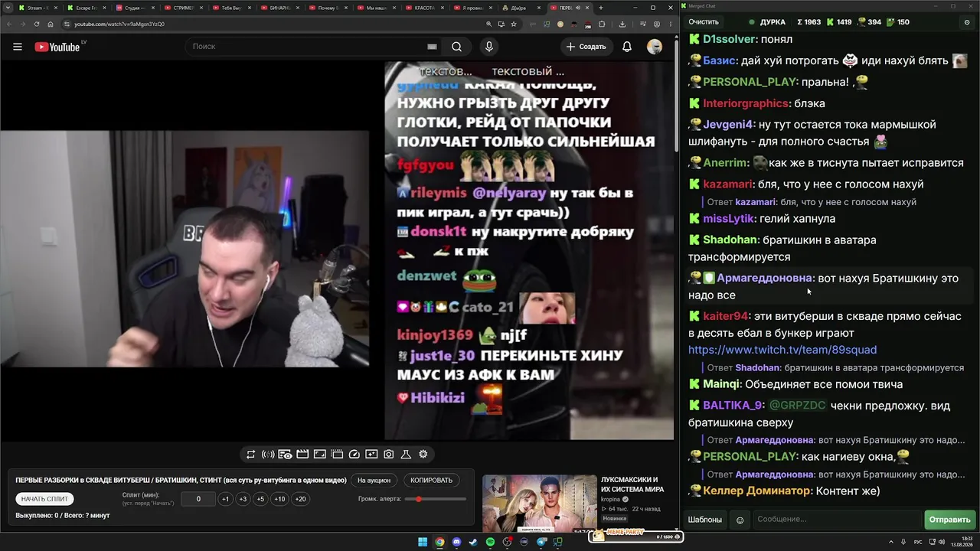Click the eye overlay icon in player toolbar
This screenshot has width=980, height=551.
pos(285,455)
